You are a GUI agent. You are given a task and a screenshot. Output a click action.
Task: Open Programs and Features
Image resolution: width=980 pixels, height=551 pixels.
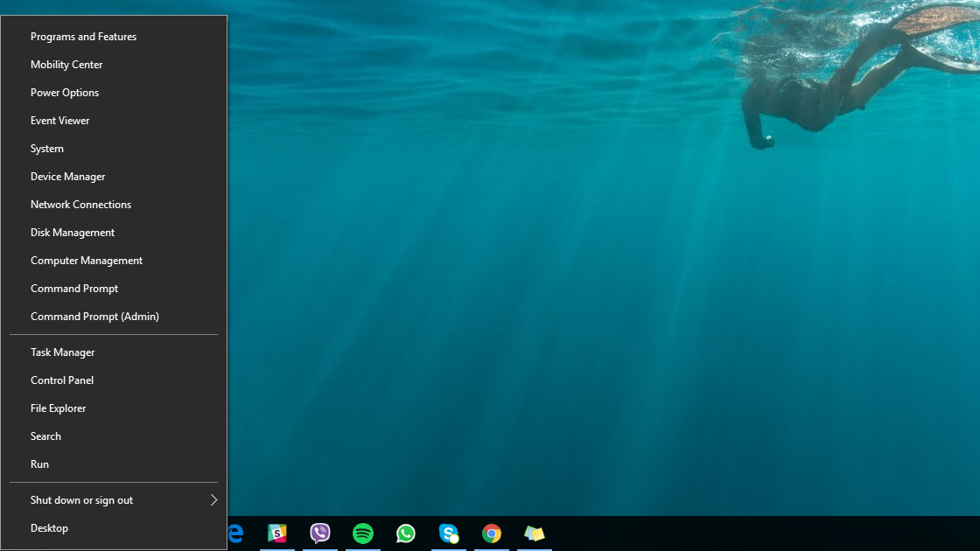pos(83,37)
